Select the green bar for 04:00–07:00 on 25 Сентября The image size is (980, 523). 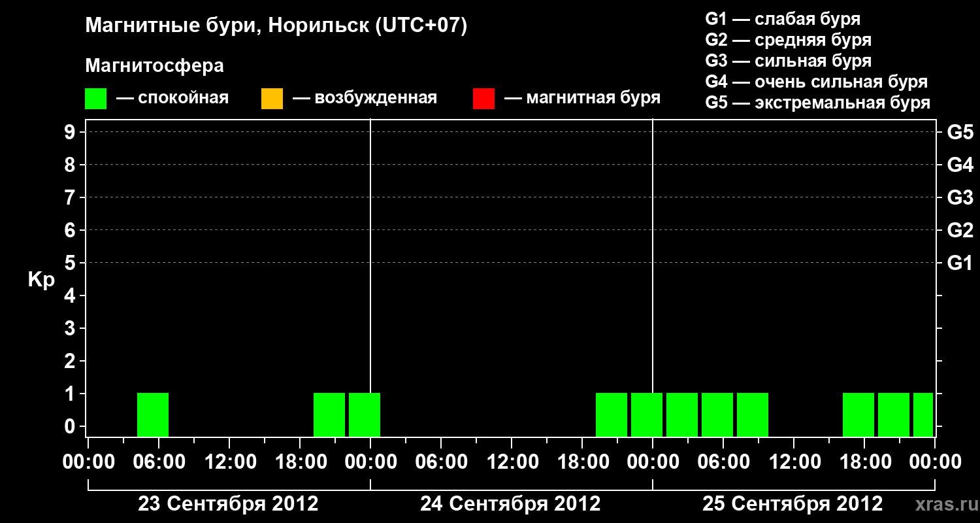717,414
